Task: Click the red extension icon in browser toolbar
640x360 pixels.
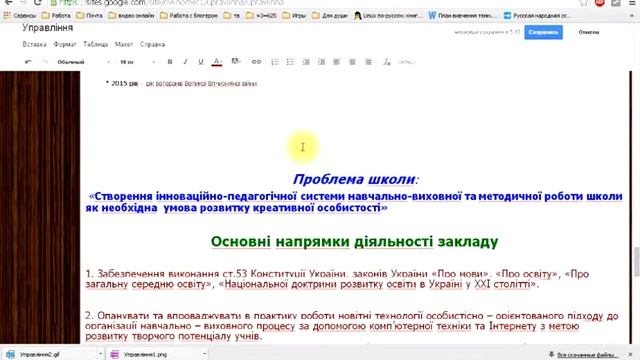Action: click(x=600, y=2)
